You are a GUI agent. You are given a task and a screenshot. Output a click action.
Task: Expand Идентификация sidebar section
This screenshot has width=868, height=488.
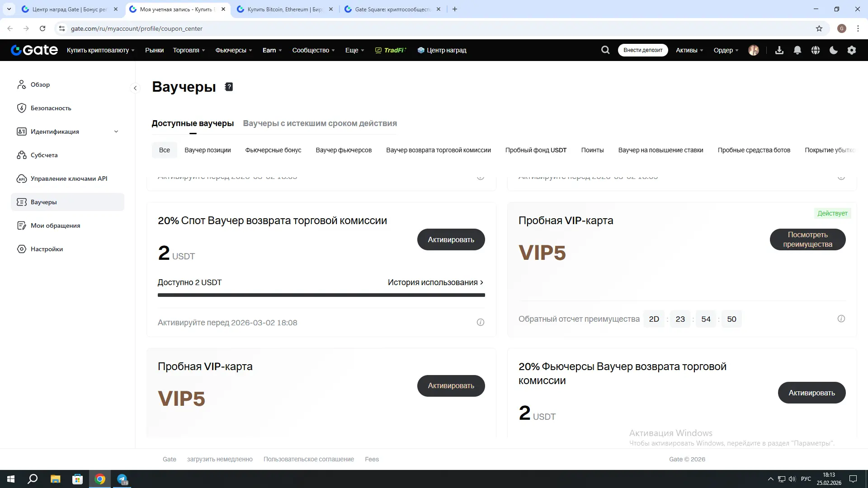[116, 131]
